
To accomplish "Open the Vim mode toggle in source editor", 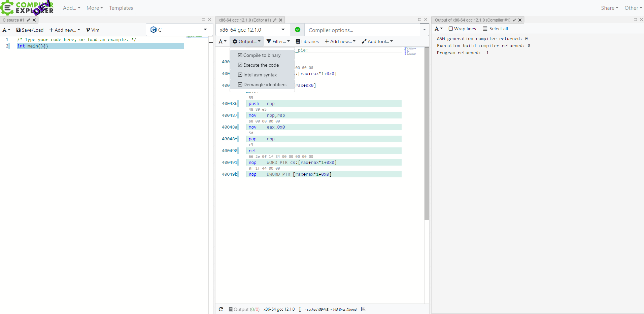I will pyautogui.click(x=93, y=30).
